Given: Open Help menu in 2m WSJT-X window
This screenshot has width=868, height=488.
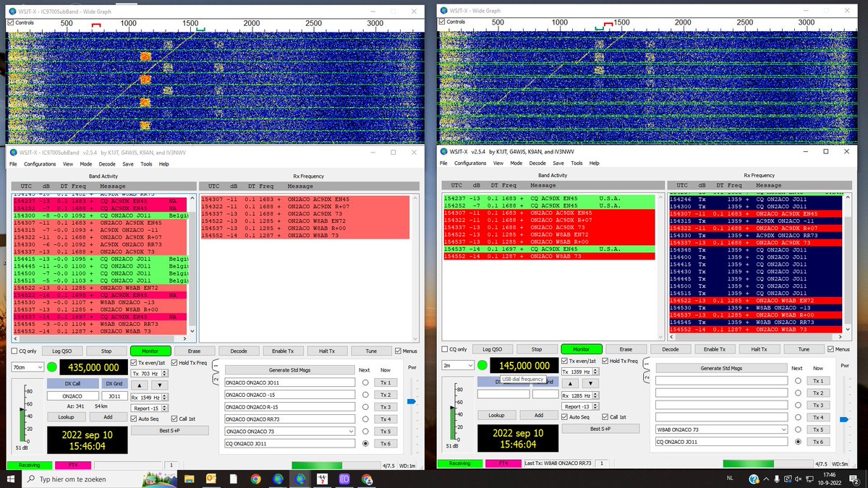Looking at the screenshot, I should [594, 163].
